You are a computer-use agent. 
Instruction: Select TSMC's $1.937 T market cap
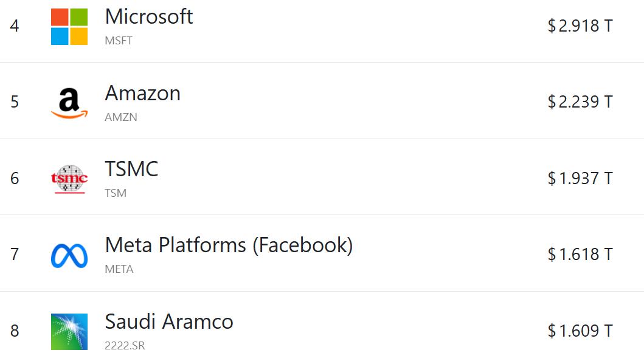[580, 178]
